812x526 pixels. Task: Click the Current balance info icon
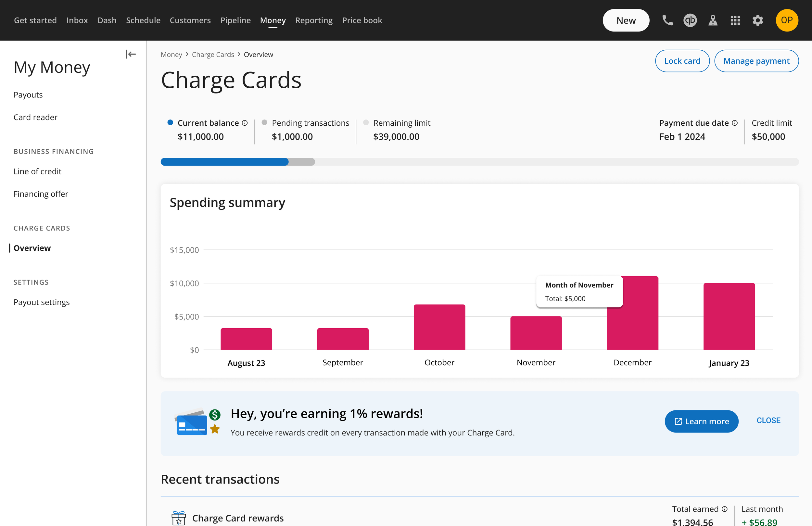pos(245,123)
